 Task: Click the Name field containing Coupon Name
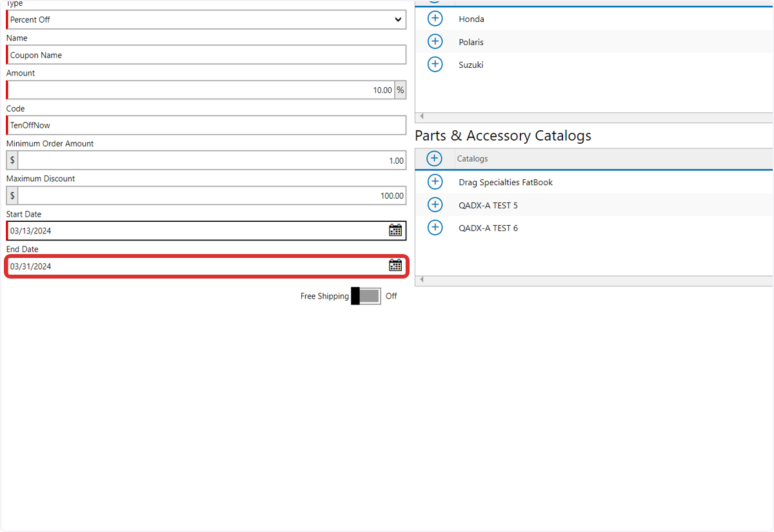click(206, 55)
